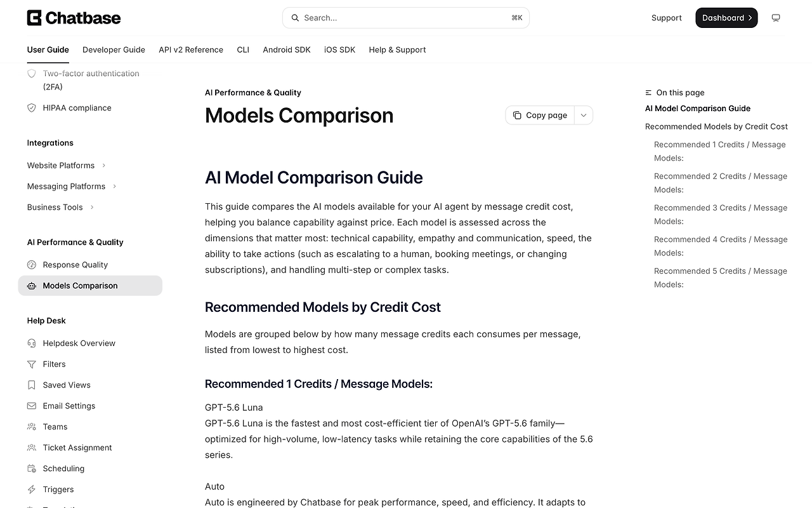The image size is (812, 508).
Task: Expand the Business Tools section
Action: [61, 208]
